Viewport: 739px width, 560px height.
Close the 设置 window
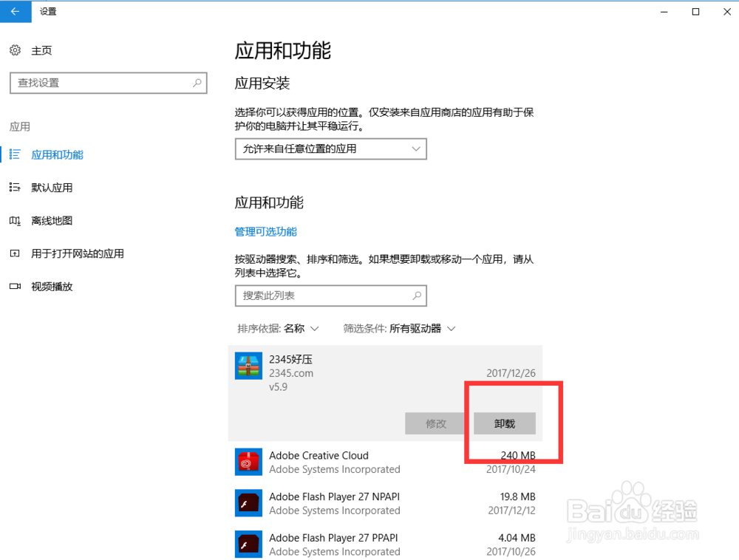pyautogui.click(x=726, y=12)
